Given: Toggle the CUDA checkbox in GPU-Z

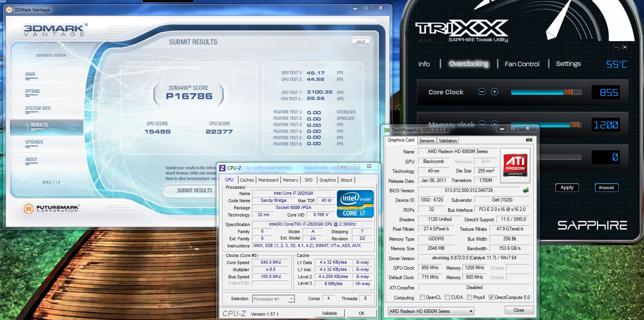Looking at the screenshot, I should coord(447,297).
